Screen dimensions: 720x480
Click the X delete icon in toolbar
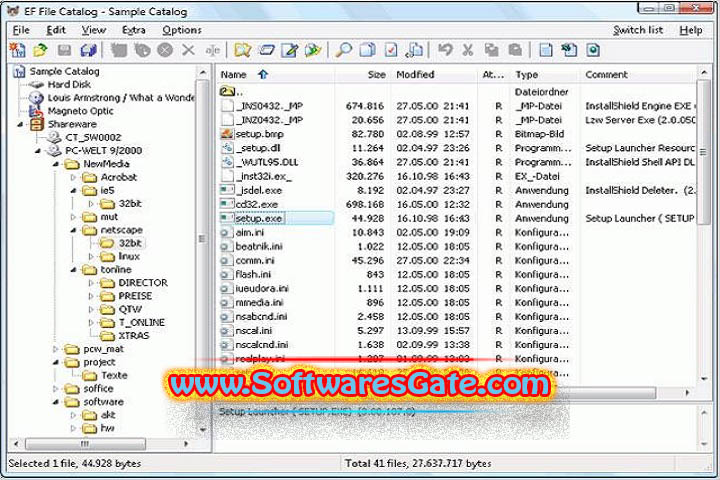tap(188, 50)
